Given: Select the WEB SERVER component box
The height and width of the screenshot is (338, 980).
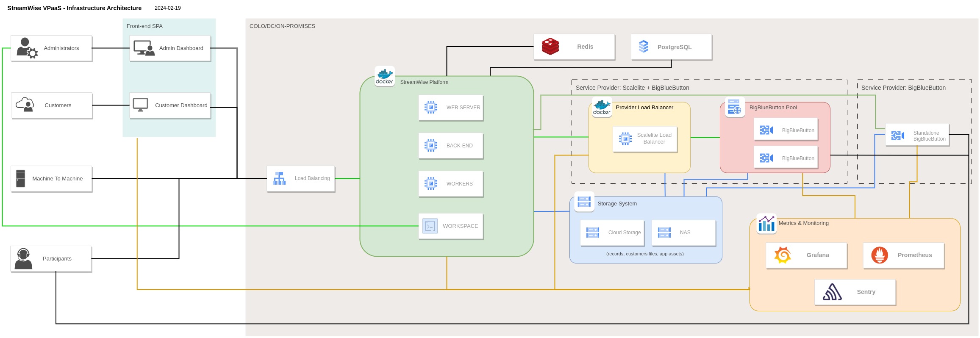Looking at the screenshot, I should (451, 108).
